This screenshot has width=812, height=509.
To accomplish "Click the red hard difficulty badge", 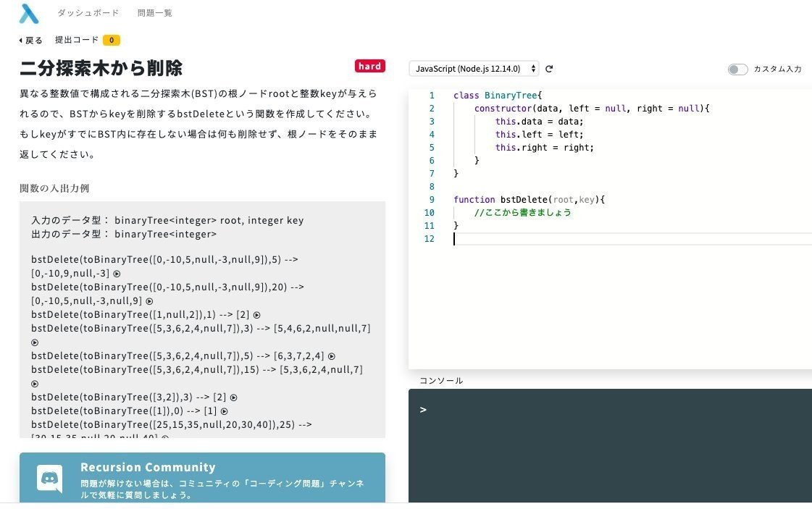I will pyautogui.click(x=370, y=65).
